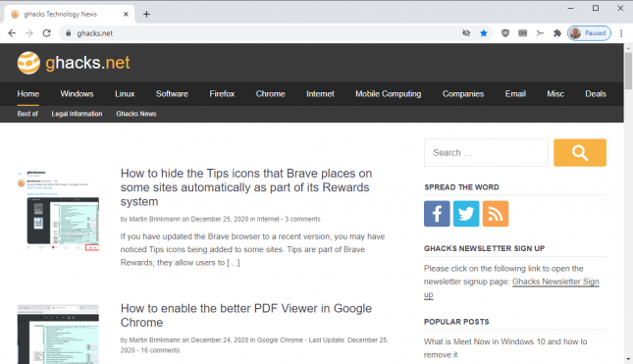The width and height of the screenshot is (633, 364).
Task: Open the Extensions puzzle piece menu
Action: [557, 33]
